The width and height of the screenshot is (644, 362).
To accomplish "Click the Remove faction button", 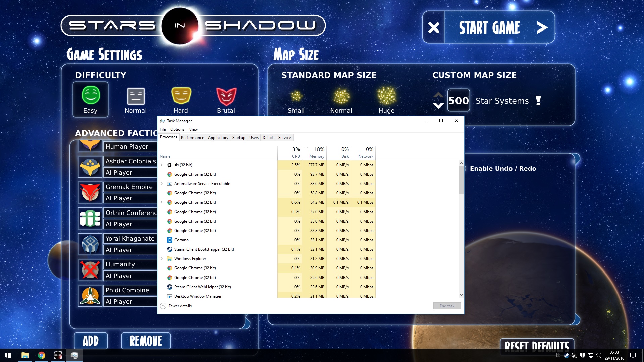I will [146, 341].
